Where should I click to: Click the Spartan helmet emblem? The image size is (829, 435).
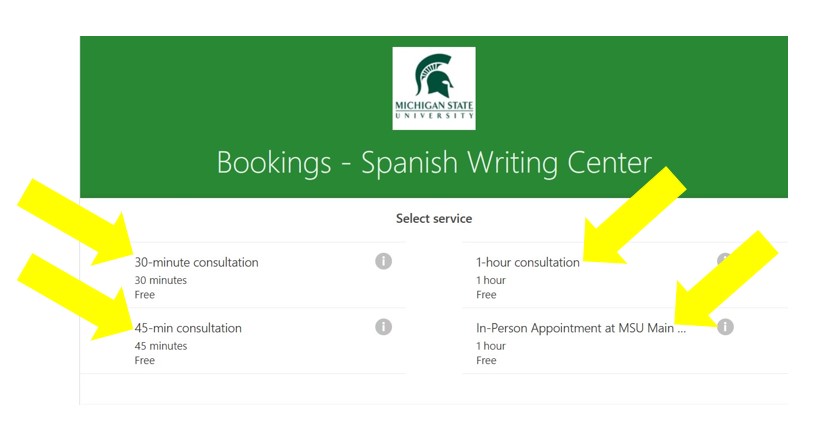click(x=435, y=75)
